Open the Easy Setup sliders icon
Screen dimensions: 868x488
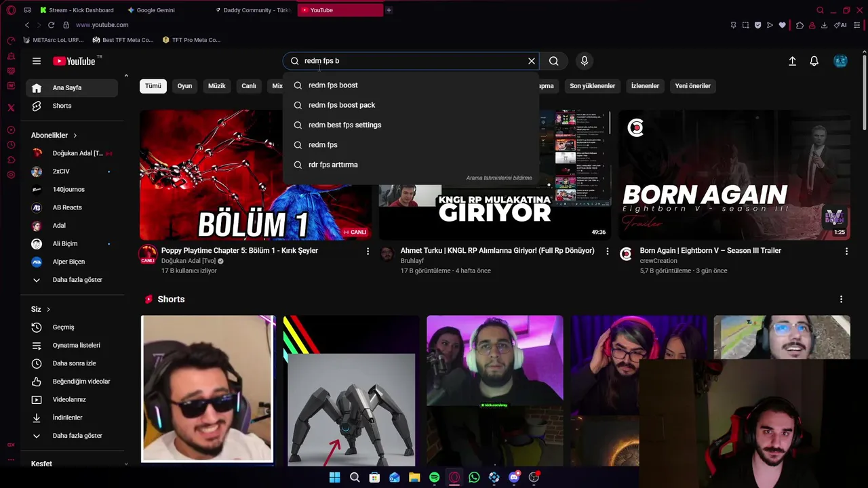[x=859, y=25]
